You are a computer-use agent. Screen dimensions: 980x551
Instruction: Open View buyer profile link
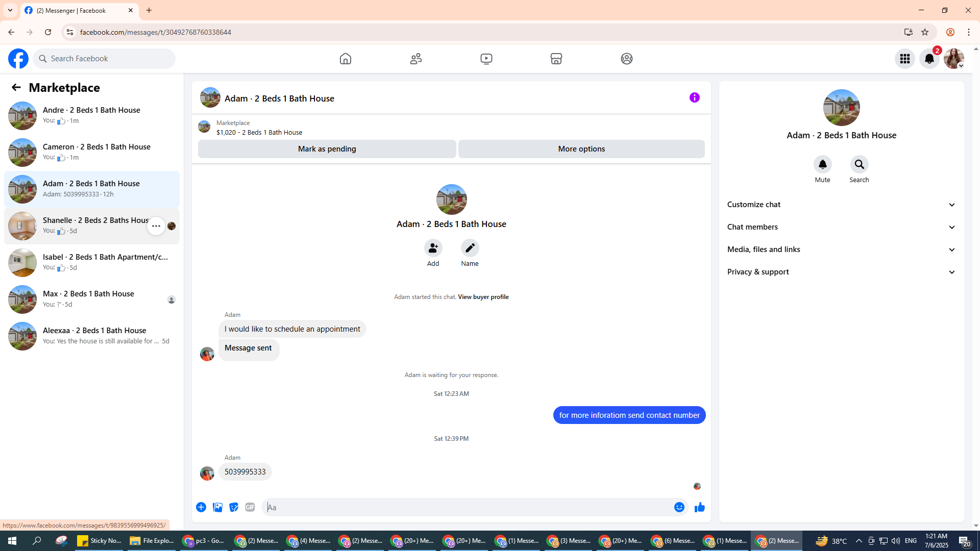point(483,297)
